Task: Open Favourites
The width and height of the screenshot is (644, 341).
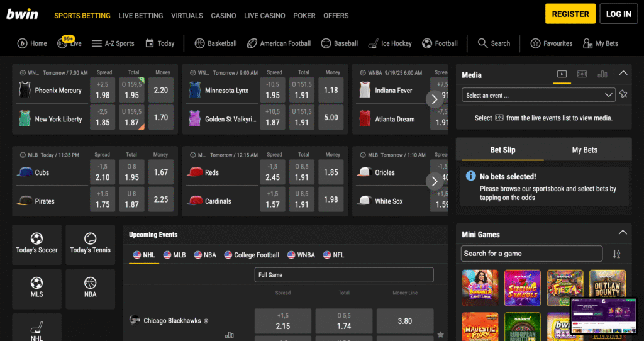Action: (551, 43)
